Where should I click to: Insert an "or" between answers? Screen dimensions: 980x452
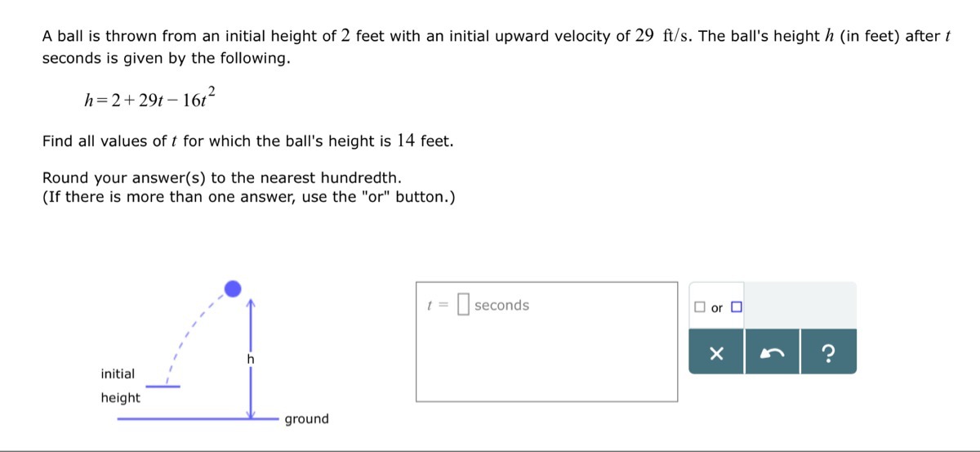[717, 307]
